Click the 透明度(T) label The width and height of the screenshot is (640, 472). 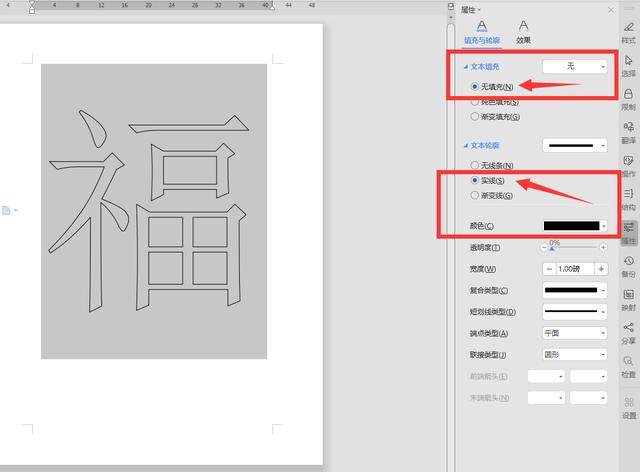[x=485, y=247]
